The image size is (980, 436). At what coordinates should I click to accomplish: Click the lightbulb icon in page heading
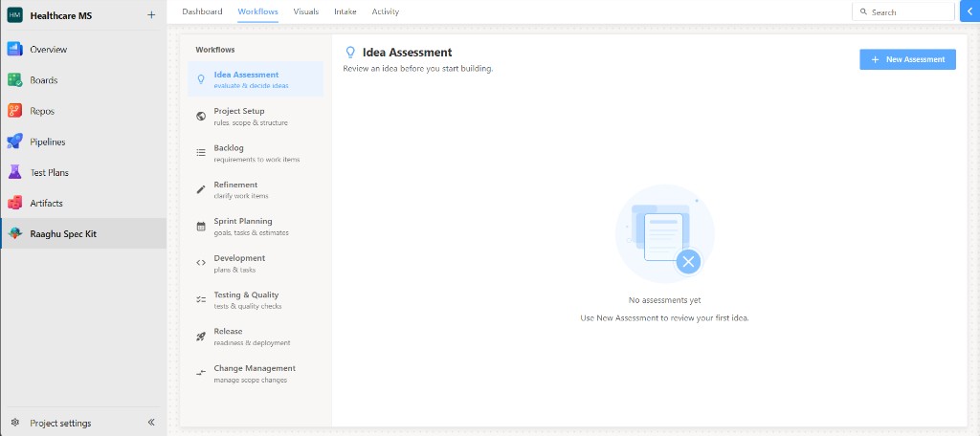350,53
